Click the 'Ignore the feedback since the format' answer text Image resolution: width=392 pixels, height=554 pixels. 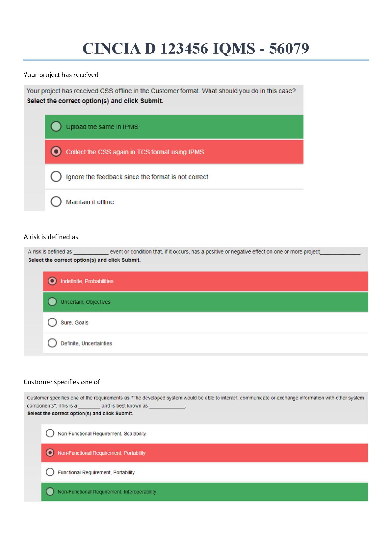[x=137, y=177]
